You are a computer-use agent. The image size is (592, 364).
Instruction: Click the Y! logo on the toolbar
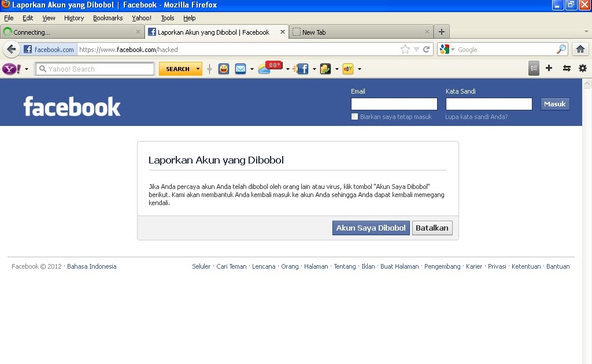tap(10, 68)
